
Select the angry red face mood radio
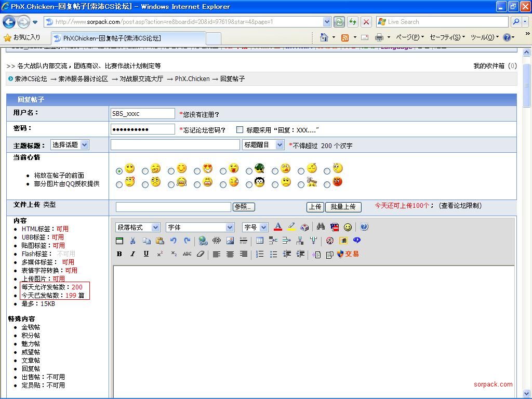click(327, 184)
